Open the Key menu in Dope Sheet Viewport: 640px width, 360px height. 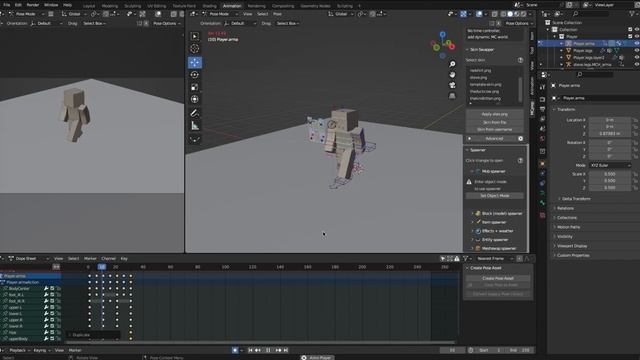(124, 258)
